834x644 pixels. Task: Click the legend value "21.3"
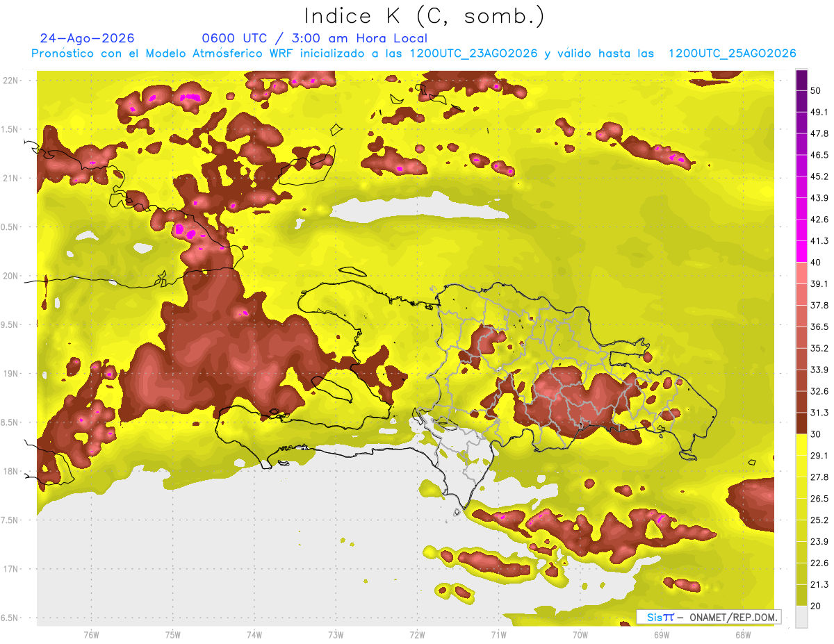point(819,585)
